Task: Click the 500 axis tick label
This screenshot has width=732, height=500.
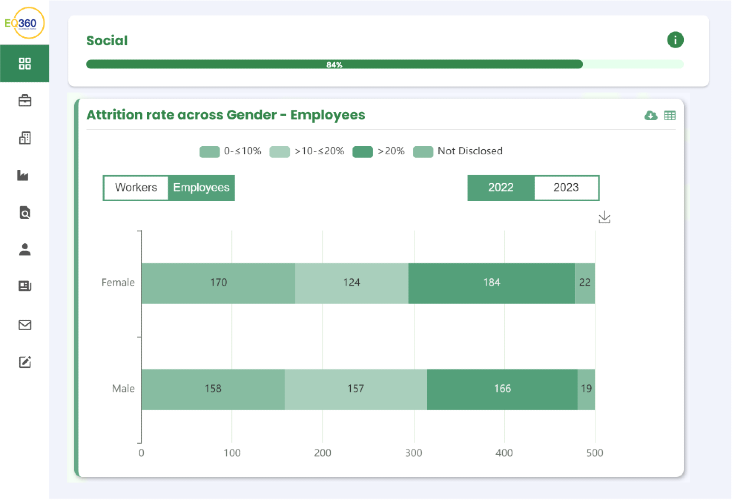Action: point(595,453)
